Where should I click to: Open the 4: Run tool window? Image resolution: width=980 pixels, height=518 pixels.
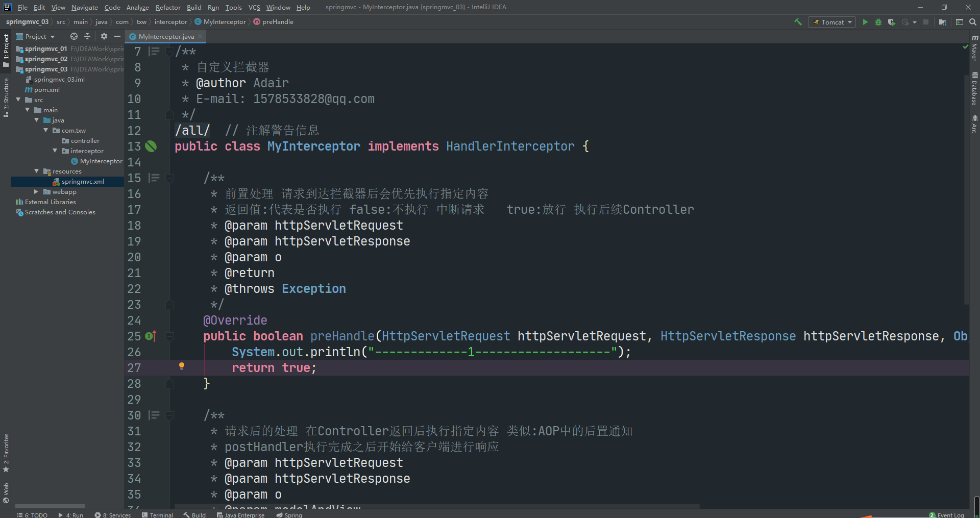pos(71,514)
